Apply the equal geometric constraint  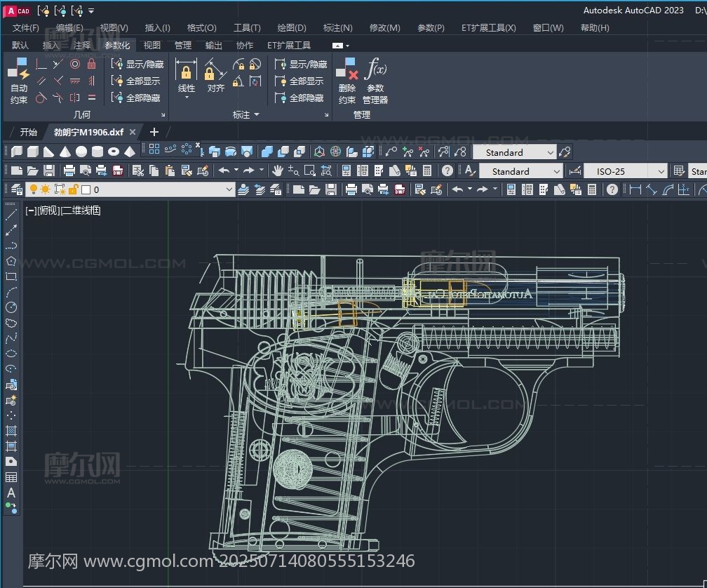tap(91, 98)
